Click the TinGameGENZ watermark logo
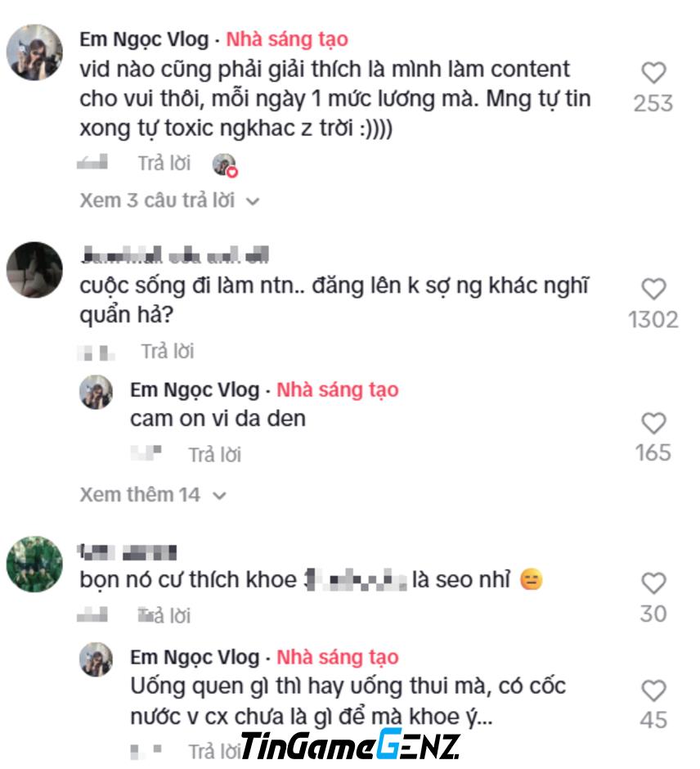The image size is (700, 769). coord(351,744)
